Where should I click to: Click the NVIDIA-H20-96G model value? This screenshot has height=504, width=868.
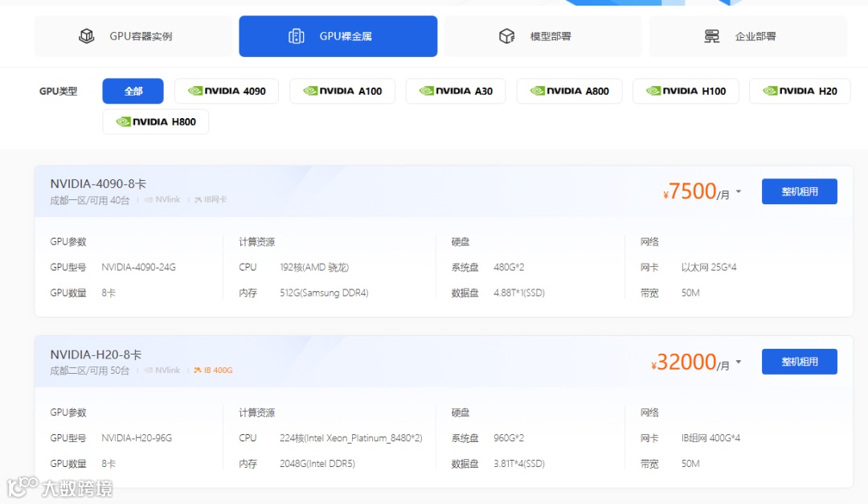click(137, 438)
